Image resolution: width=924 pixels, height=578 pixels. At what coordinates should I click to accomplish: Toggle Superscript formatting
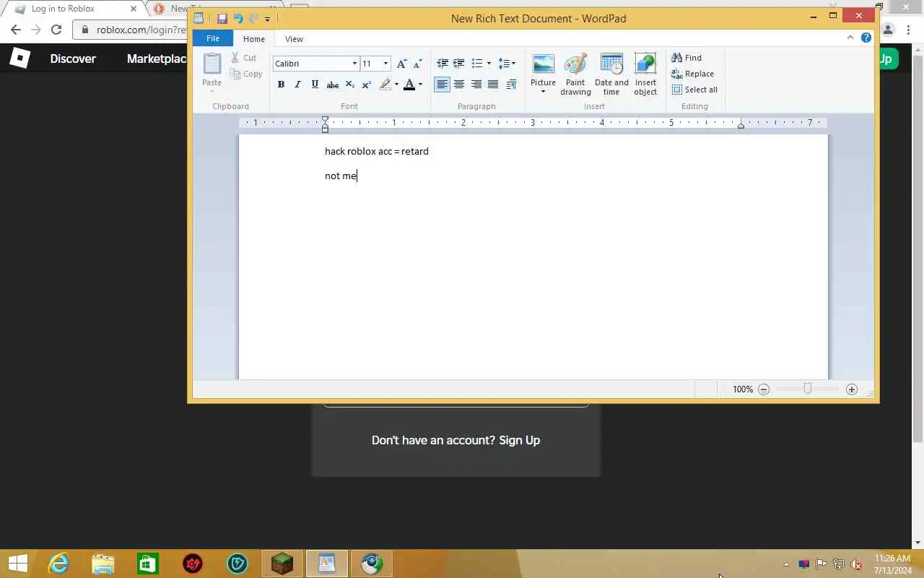tap(366, 85)
